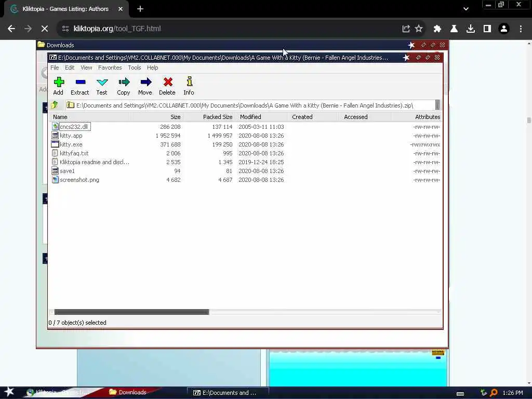Click the 7-Zip title bar star button
Screen dimensions: 532x399
(x=406, y=58)
